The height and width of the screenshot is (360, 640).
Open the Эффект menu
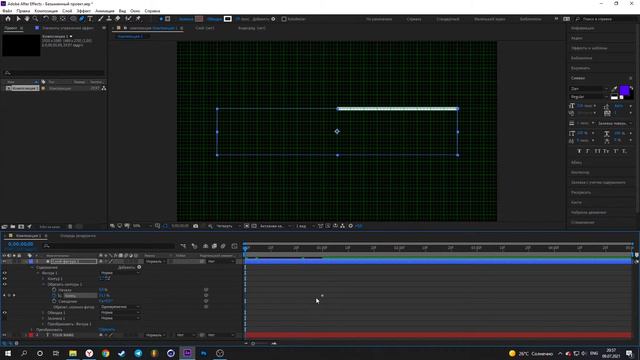point(84,11)
